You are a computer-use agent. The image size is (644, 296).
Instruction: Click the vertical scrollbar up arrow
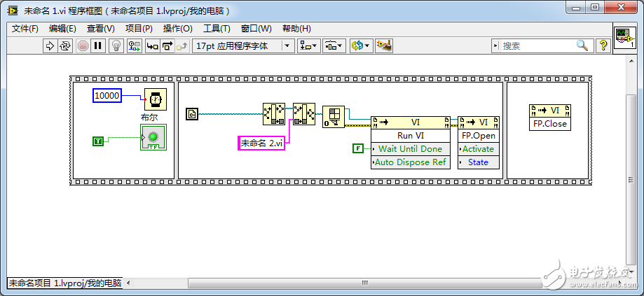(x=631, y=60)
